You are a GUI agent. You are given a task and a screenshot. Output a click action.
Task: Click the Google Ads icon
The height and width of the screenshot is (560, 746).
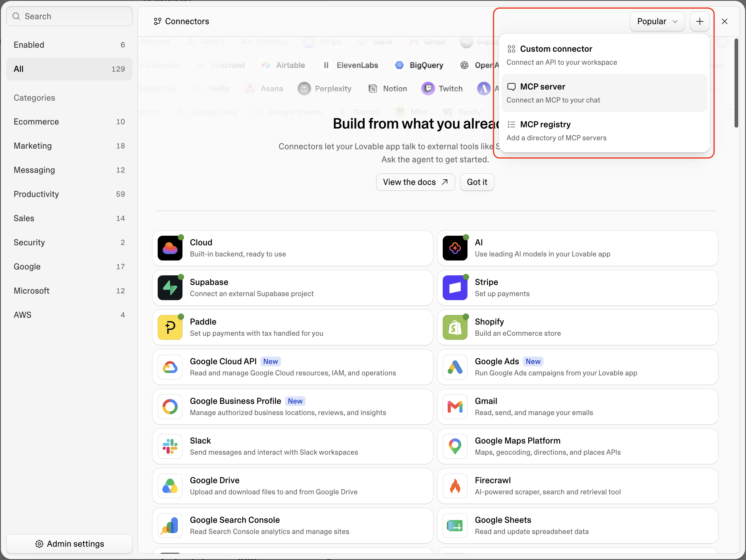click(455, 367)
